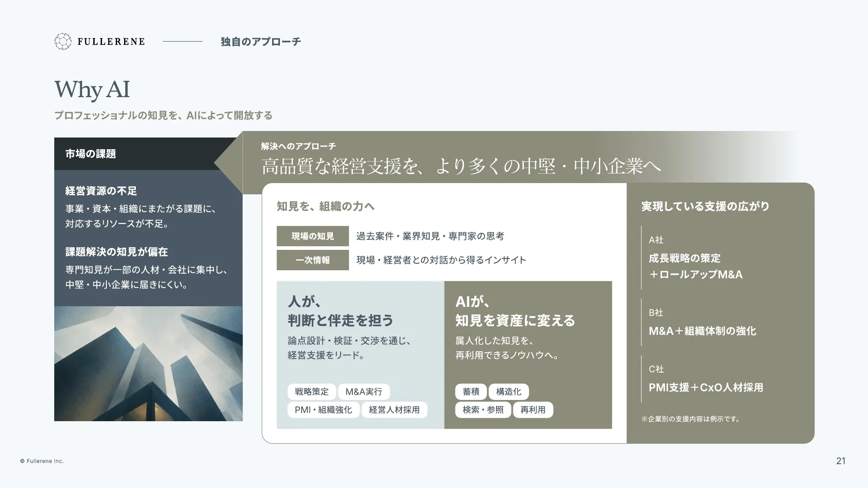Click the AIが、知見を資産に変える heading
This screenshot has width=868, height=488.
515,311
